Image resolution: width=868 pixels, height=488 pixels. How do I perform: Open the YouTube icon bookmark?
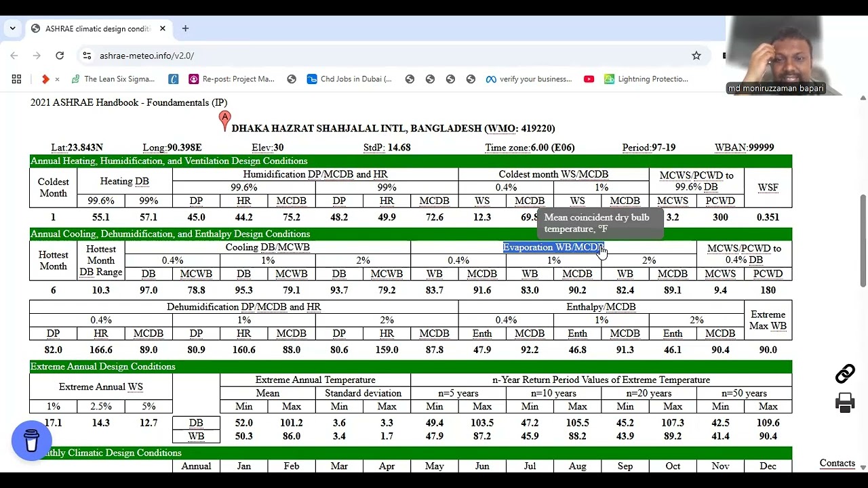tap(589, 79)
